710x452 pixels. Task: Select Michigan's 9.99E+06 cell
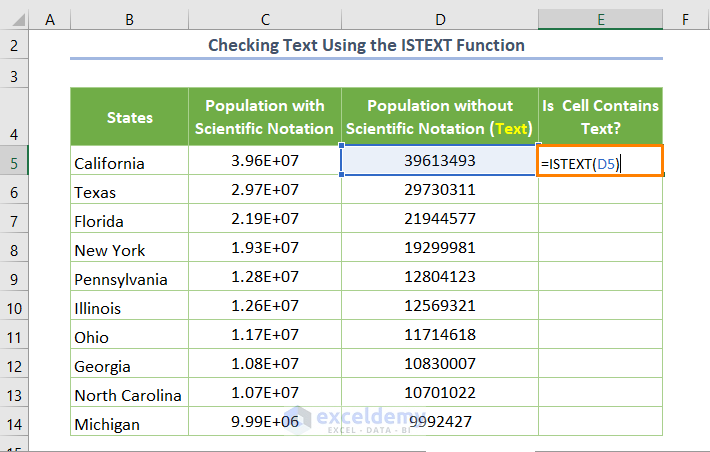264,423
